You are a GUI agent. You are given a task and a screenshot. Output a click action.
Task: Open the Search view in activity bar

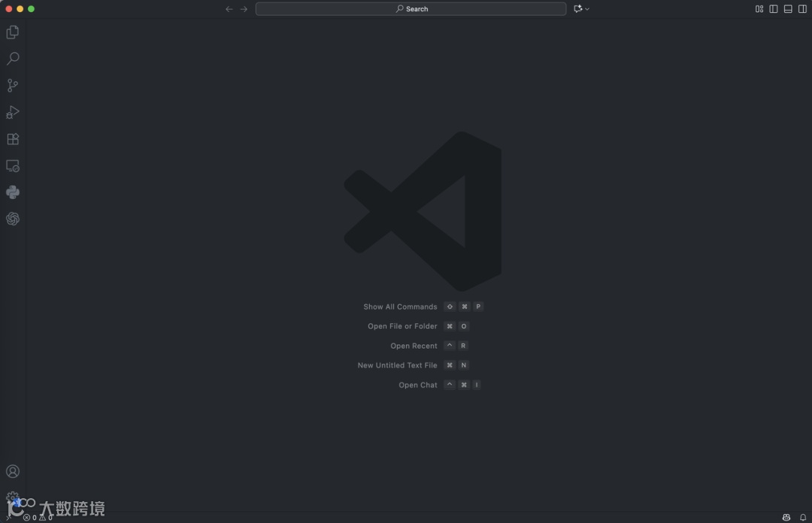[x=13, y=59]
